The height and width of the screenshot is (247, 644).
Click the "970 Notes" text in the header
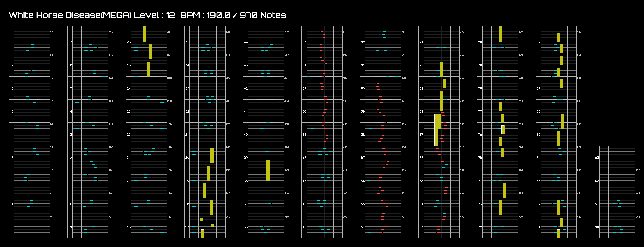click(x=263, y=15)
